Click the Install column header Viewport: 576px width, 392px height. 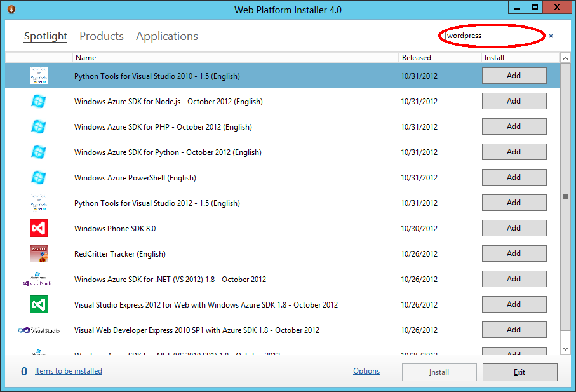click(520, 57)
